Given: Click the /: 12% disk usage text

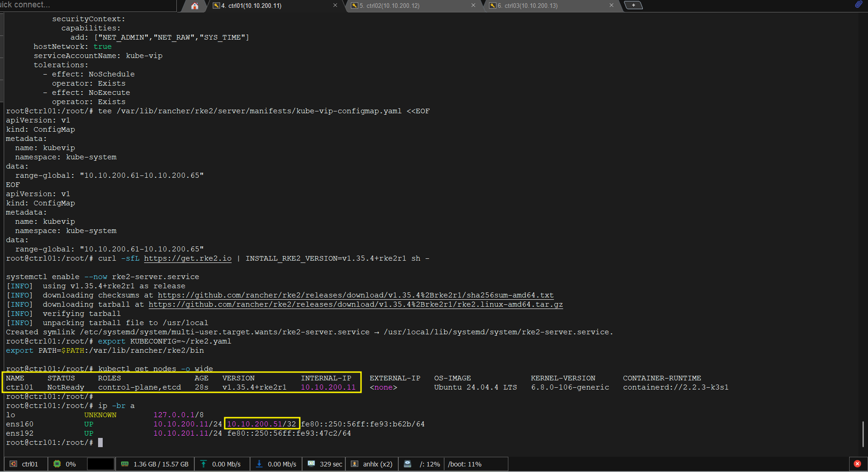Looking at the screenshot, I should click(430, 464).
